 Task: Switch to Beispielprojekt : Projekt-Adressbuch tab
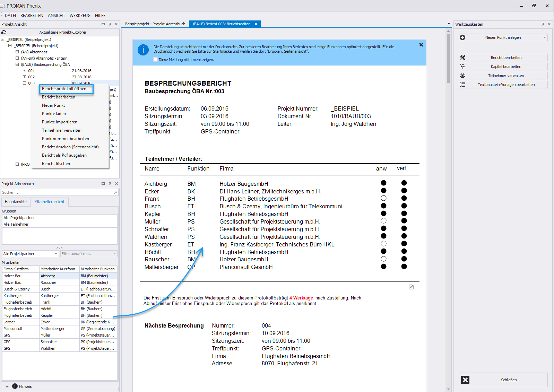(155, 24)
